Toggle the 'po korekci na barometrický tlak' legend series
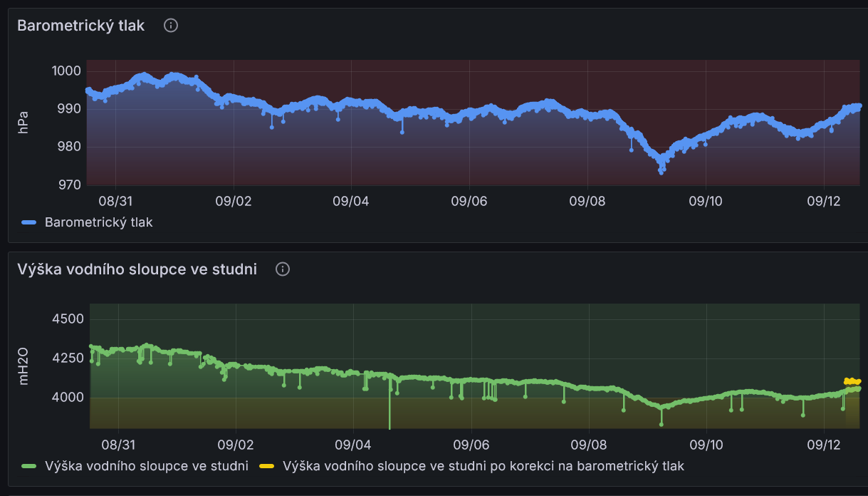This screenshot has width=868, height=496. coord(483,467)
